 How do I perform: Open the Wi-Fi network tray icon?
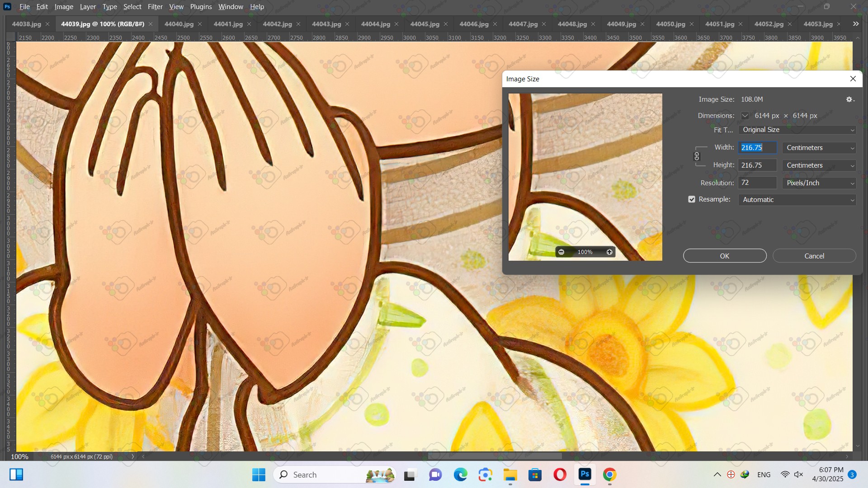[785, 475]
